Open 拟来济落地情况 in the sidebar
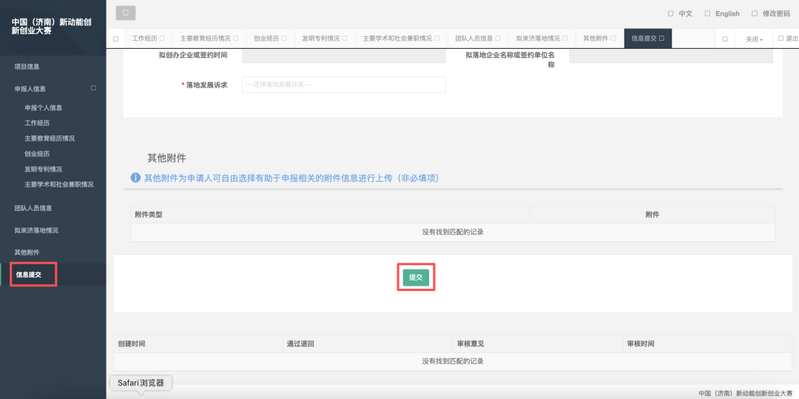This screenshot has height=399, width=799. point(36,230)
